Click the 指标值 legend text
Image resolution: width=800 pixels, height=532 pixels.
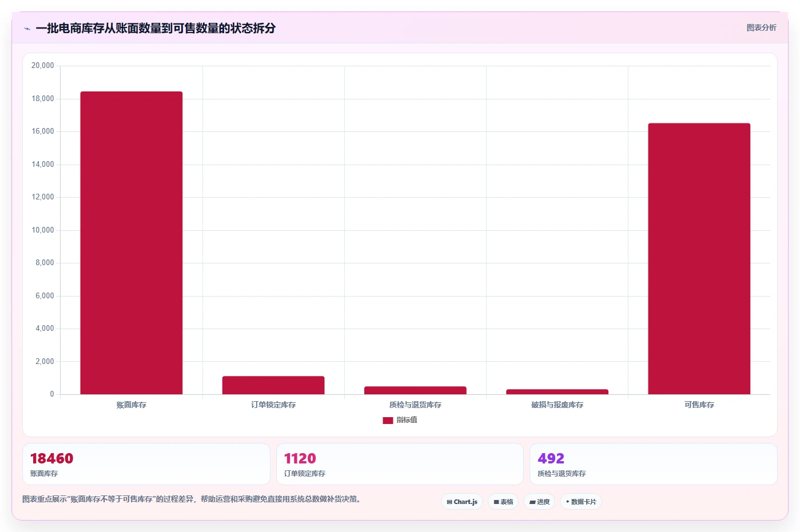click(407, 420)
